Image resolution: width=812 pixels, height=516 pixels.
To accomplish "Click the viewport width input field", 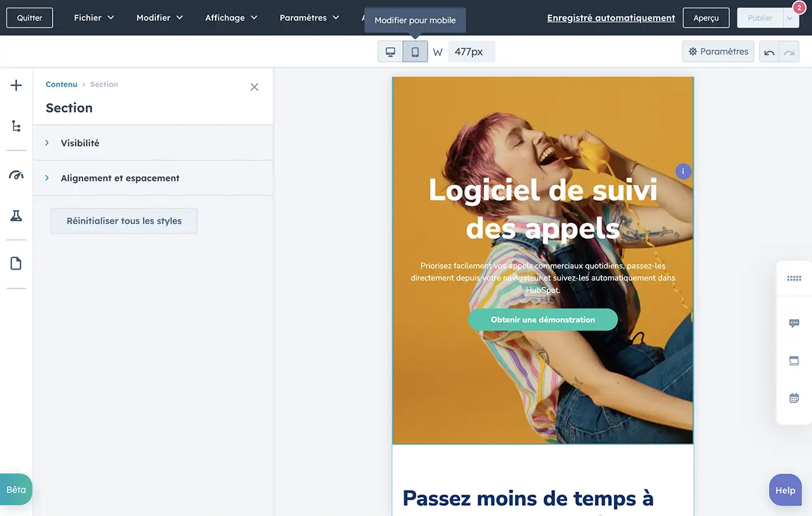I will (x=471, y=52).
